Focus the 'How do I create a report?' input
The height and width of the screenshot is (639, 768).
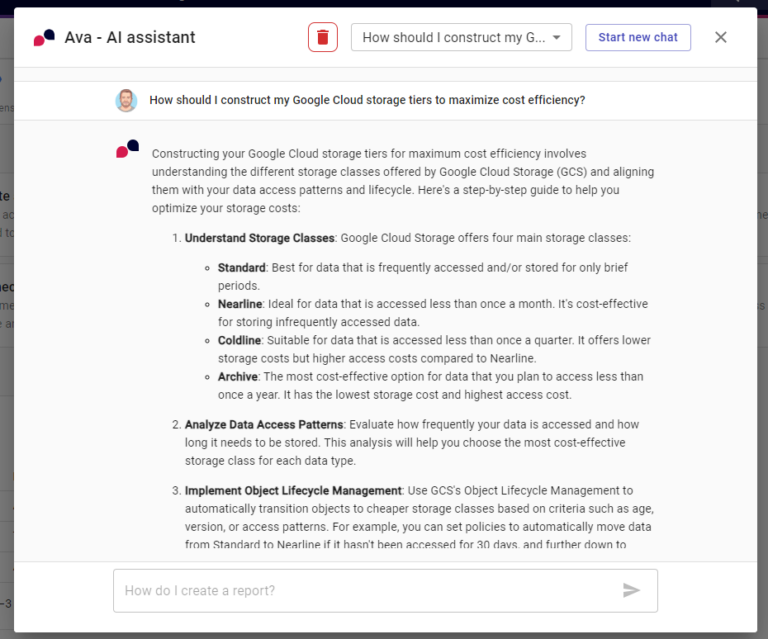tap(385, 591)
